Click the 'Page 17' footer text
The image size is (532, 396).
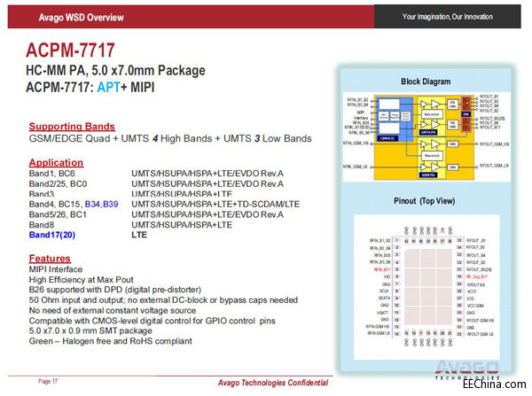click(48, 382)
